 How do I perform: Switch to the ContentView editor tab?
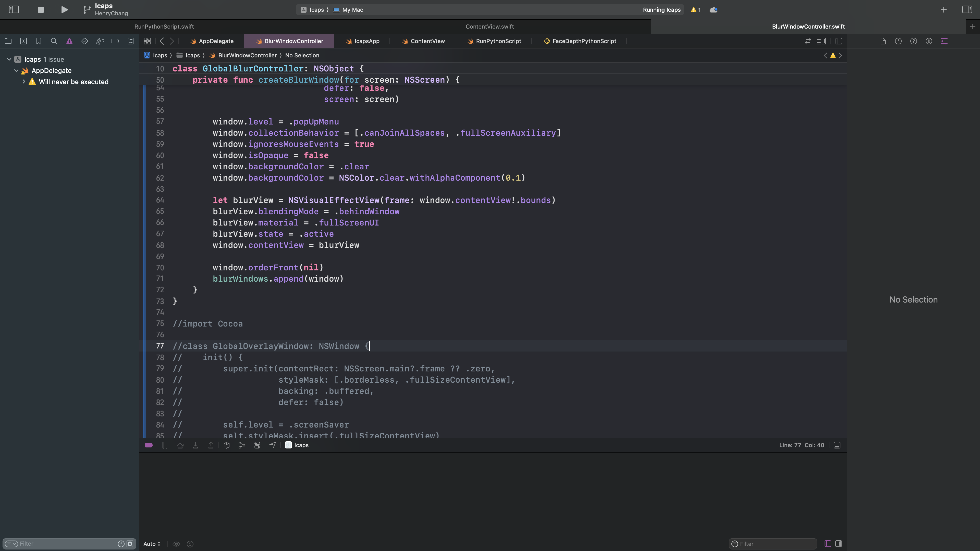point(423,41)
